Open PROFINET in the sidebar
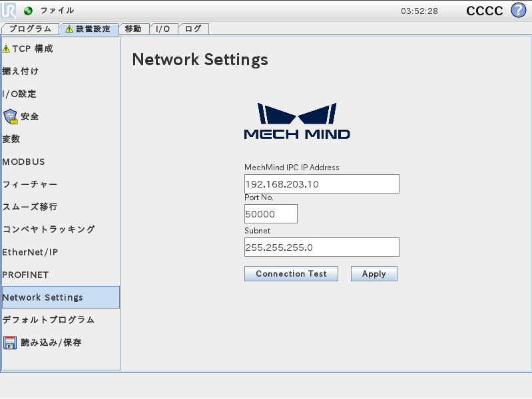532x399 pixels. click(61, 275)
